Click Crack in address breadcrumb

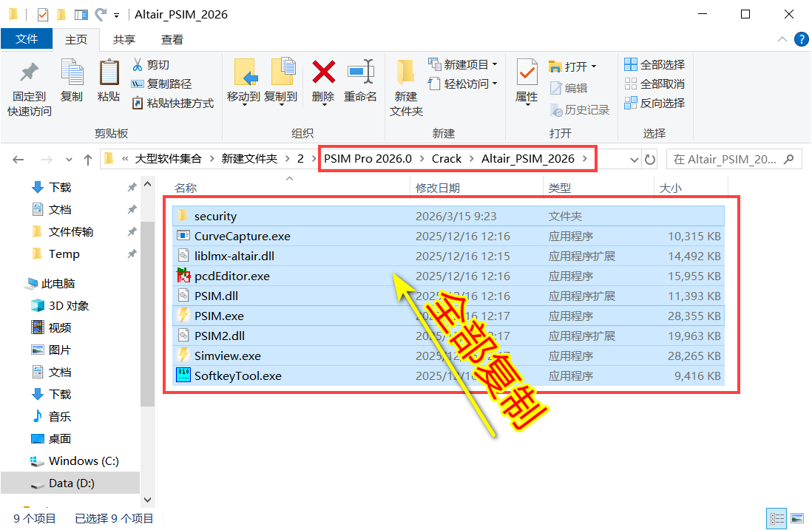pyautogui.click(x=447, y=158)
